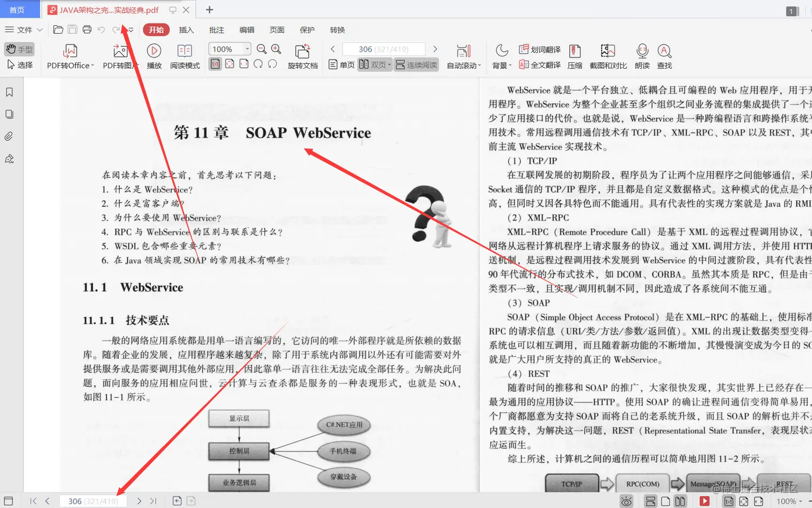812x508 pixels.
Task: Switch to the 转换 ribbon tab
Action: pyautogui.click(x=337, y=30)
